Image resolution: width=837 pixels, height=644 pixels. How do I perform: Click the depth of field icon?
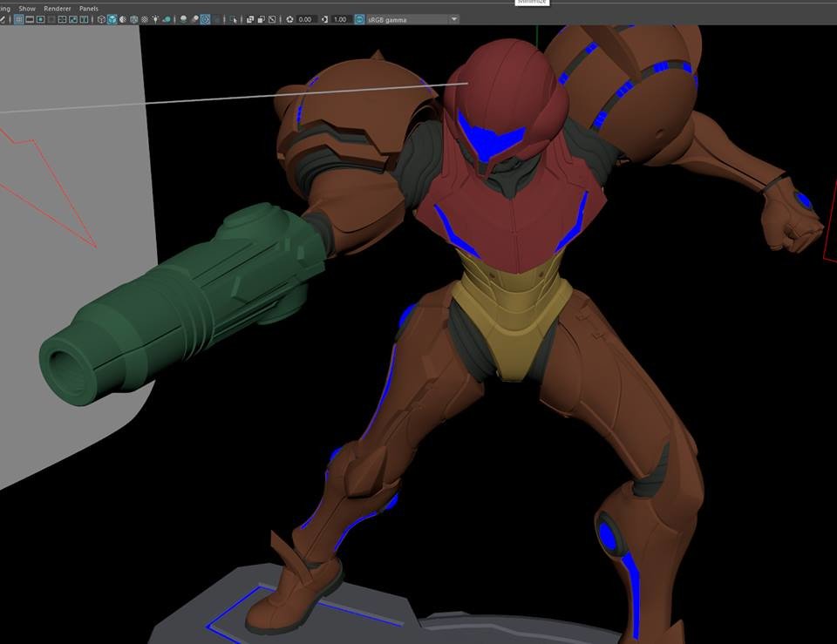pyautogui.click(x=217, y=19)
